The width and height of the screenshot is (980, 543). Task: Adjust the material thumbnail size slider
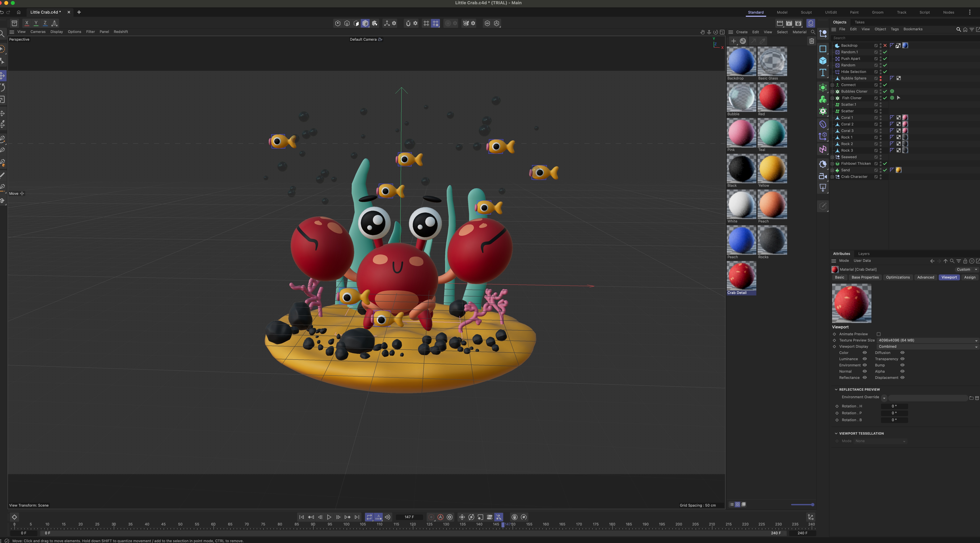802,505
